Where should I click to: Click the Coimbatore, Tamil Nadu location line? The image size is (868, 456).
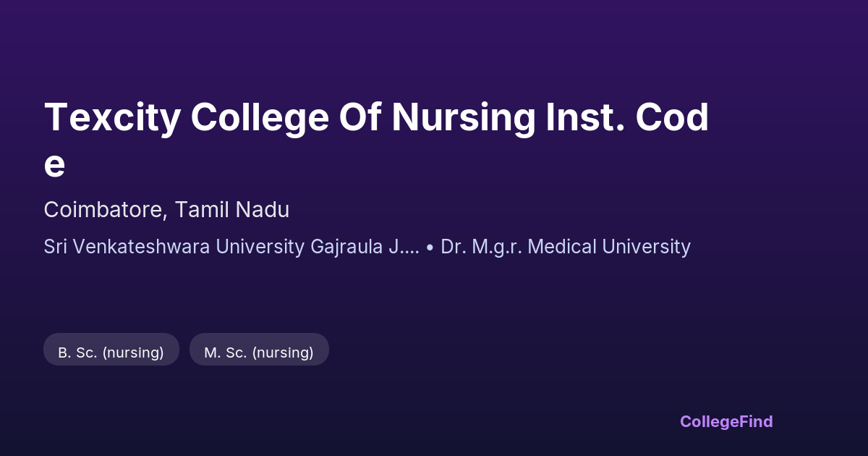pos(166,210)
